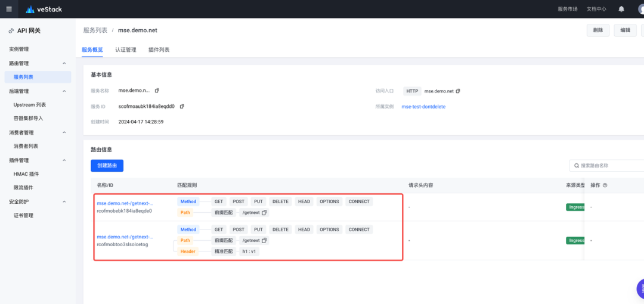Go back to 服务列表 breadcrumb
The height and width of the screenshot is (304, 644).
95,30
